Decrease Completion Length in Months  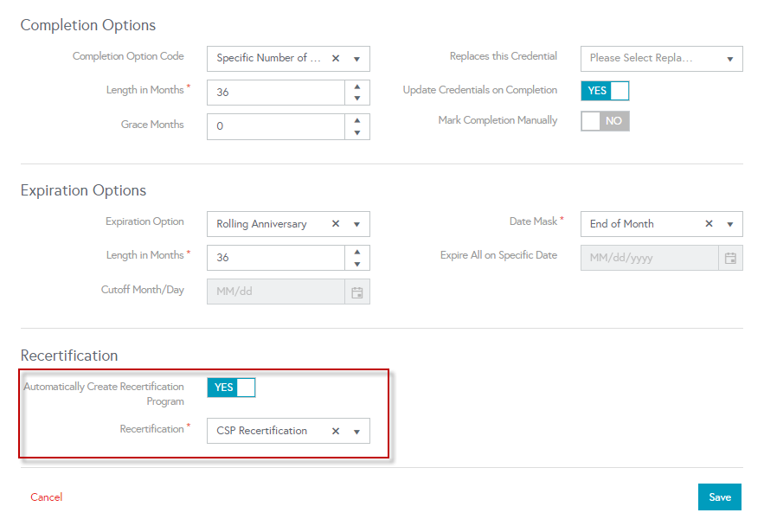[357, 99]
